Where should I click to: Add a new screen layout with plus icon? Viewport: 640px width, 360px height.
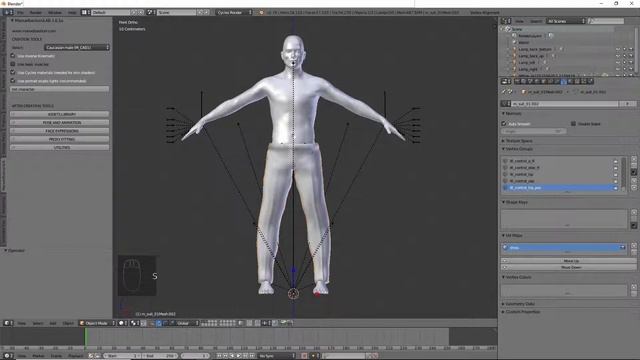pyautogui.click(x=133, y=12)
